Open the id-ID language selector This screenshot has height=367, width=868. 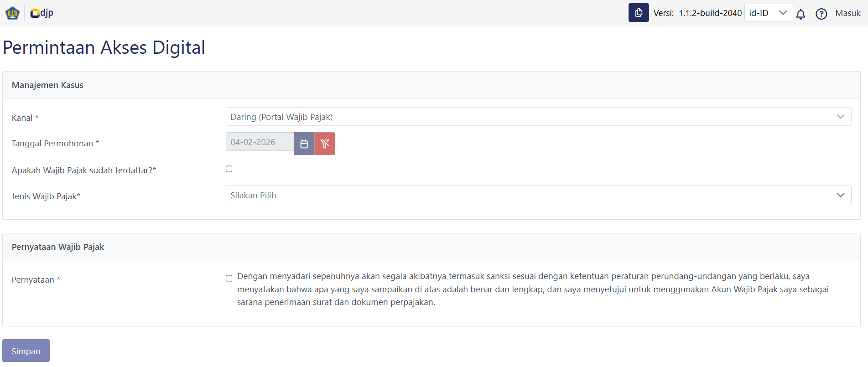click(769, 13)
